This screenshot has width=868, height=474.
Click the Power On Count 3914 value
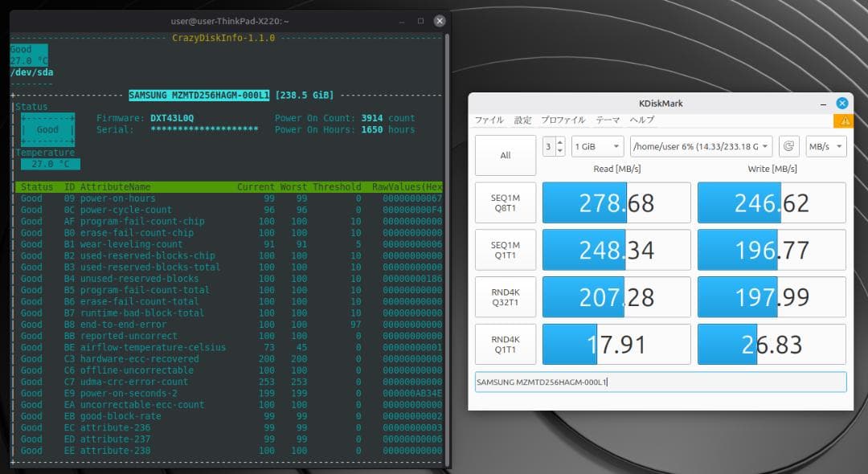[x=372, y=118]
